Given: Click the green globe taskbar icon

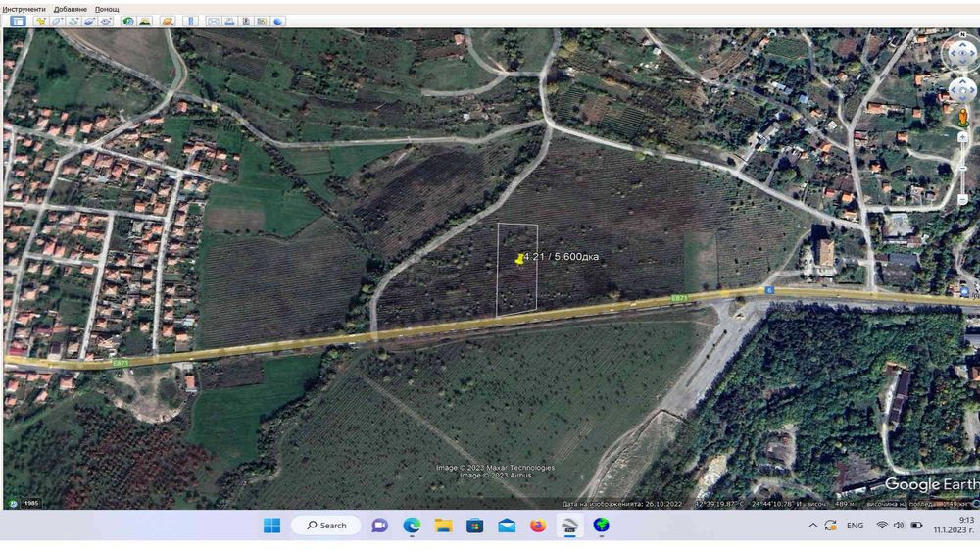Looking at the screenshot, I should [x=602, y=526].
